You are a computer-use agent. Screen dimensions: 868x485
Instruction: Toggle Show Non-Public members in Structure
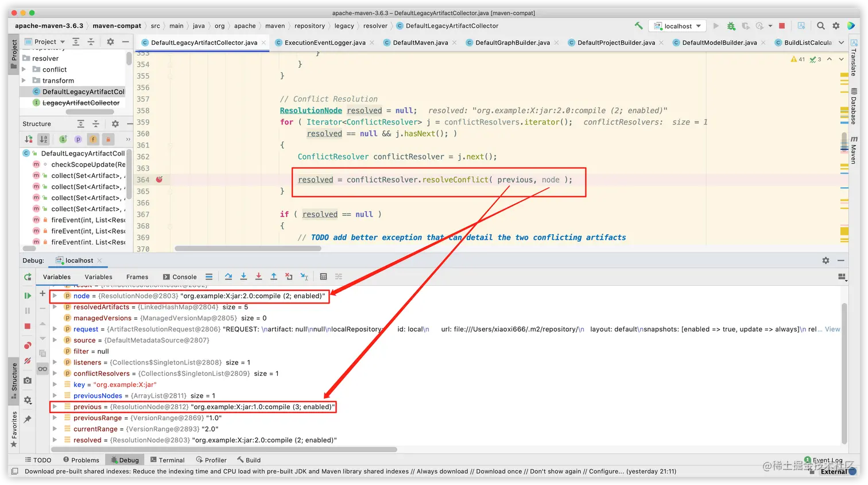[x=108, y=139]
